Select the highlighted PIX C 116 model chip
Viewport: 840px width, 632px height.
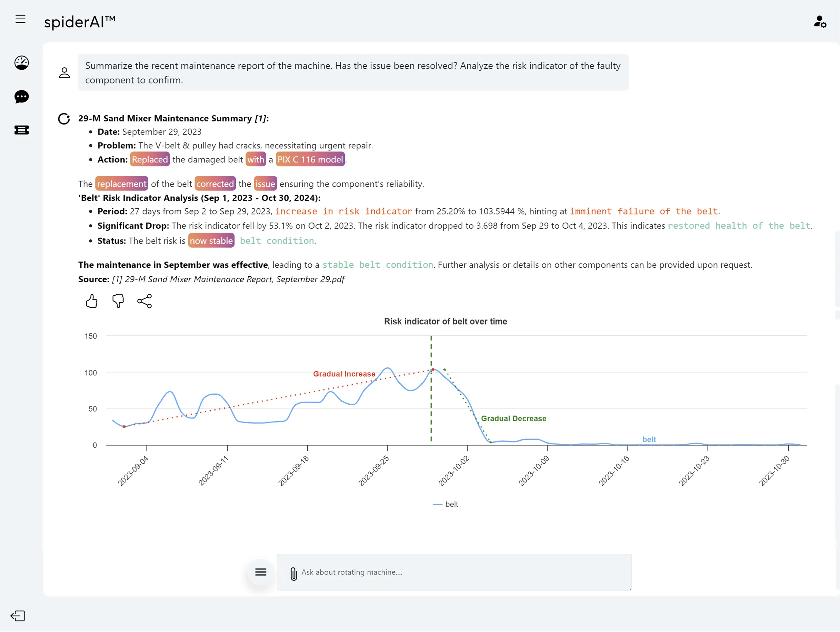310,159
